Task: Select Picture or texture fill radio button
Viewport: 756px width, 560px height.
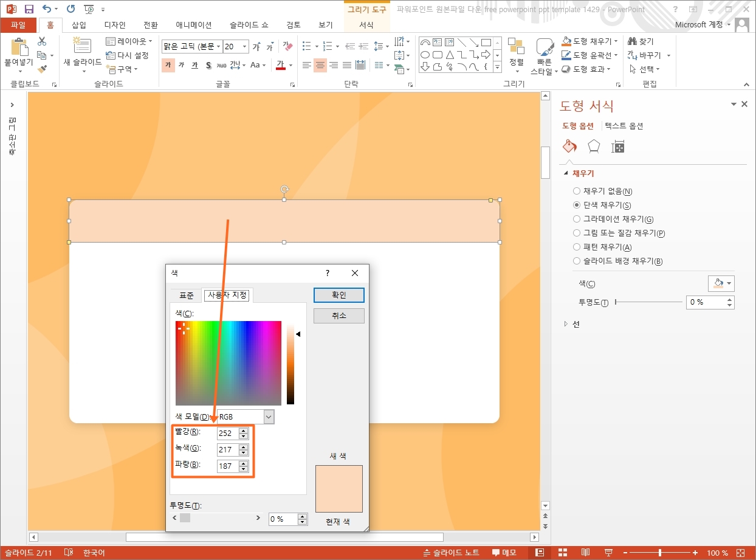Action: click(x=577, y=233)
